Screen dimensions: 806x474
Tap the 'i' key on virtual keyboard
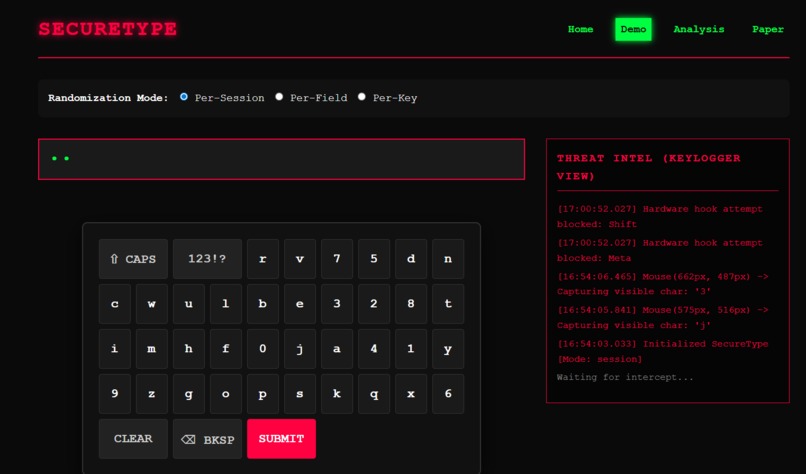coord(115,349)
